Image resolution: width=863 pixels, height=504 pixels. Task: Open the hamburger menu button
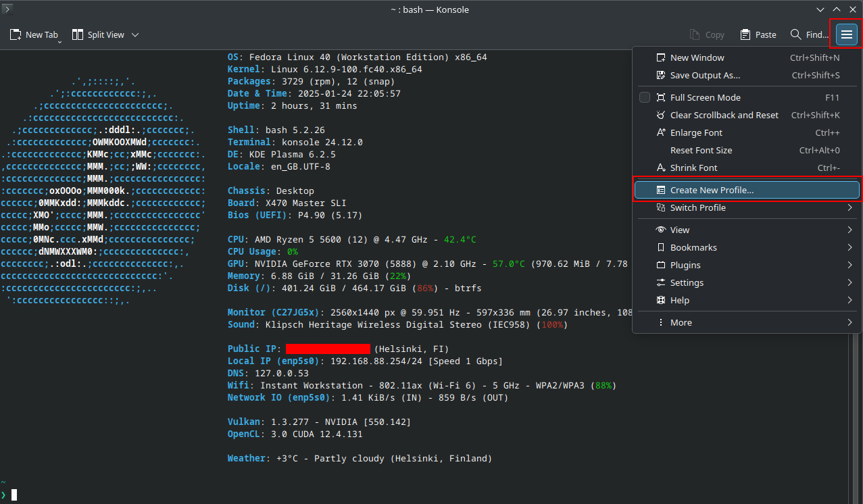click(846, 34)
